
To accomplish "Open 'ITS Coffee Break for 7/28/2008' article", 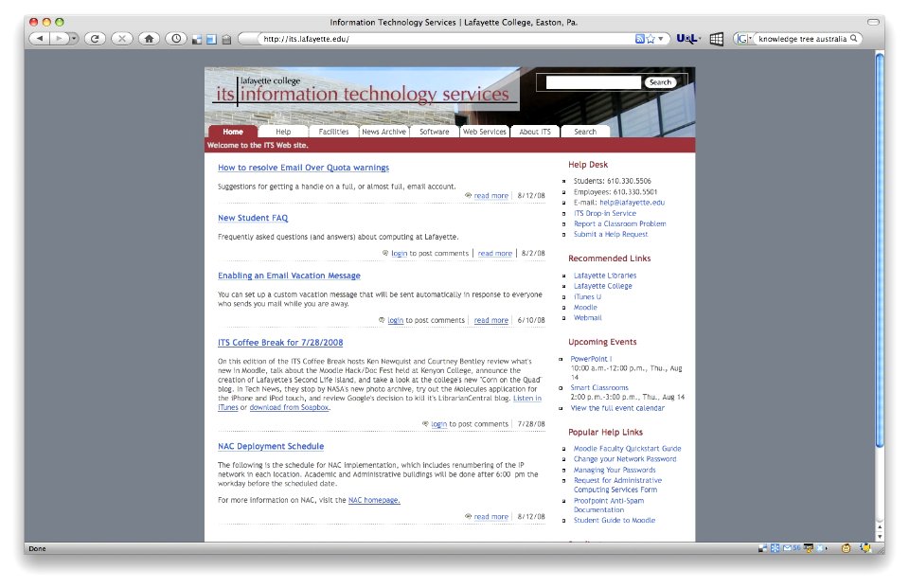I will [280, 343].
